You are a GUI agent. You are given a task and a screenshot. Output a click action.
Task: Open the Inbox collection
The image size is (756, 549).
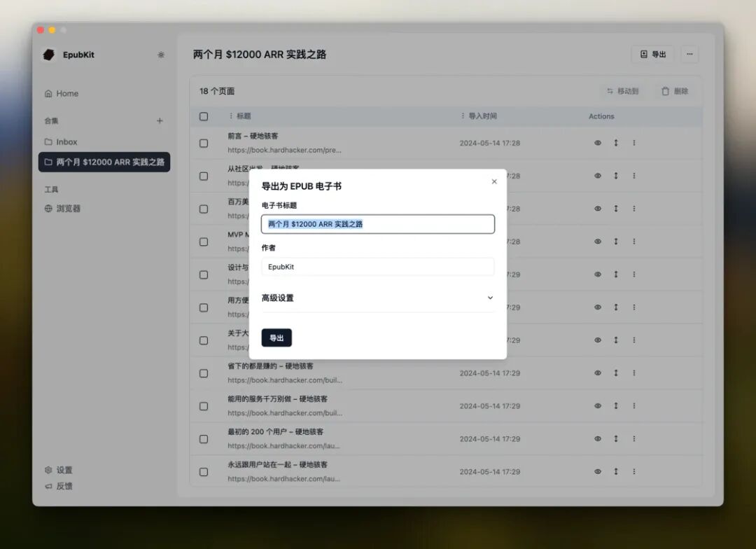point(61,142)
